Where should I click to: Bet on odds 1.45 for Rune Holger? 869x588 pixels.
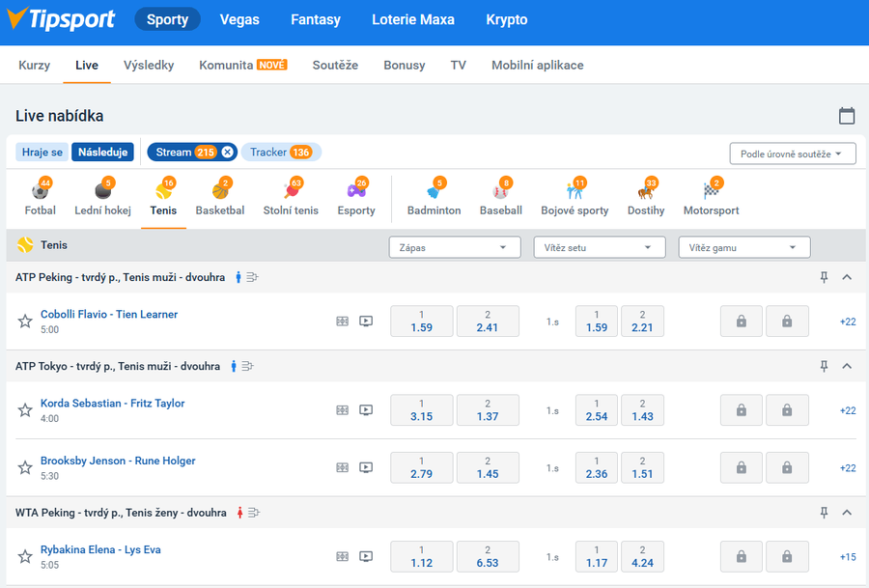[488, 467]
